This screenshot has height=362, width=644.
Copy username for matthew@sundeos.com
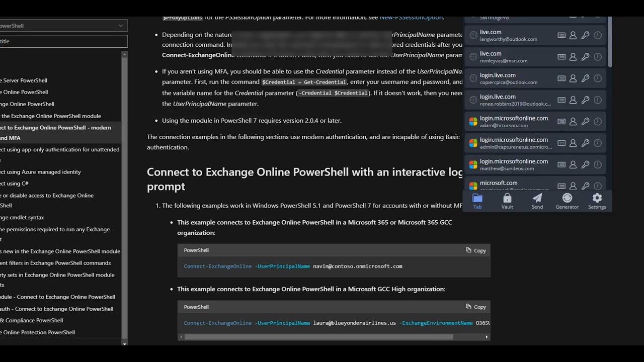click(x=573, y=165)
